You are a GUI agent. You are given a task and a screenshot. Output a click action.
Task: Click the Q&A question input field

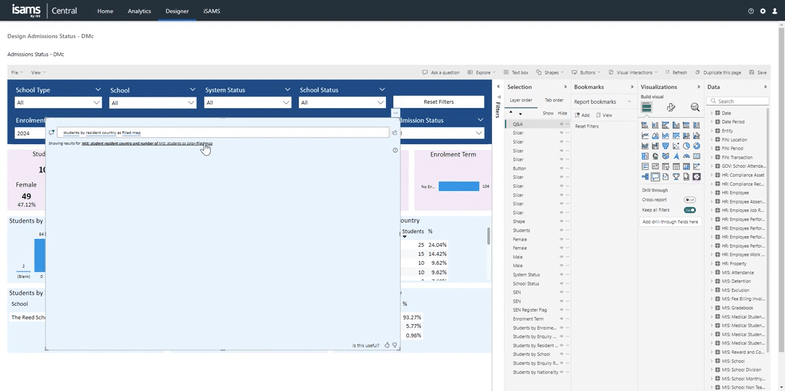click(223, 132)
